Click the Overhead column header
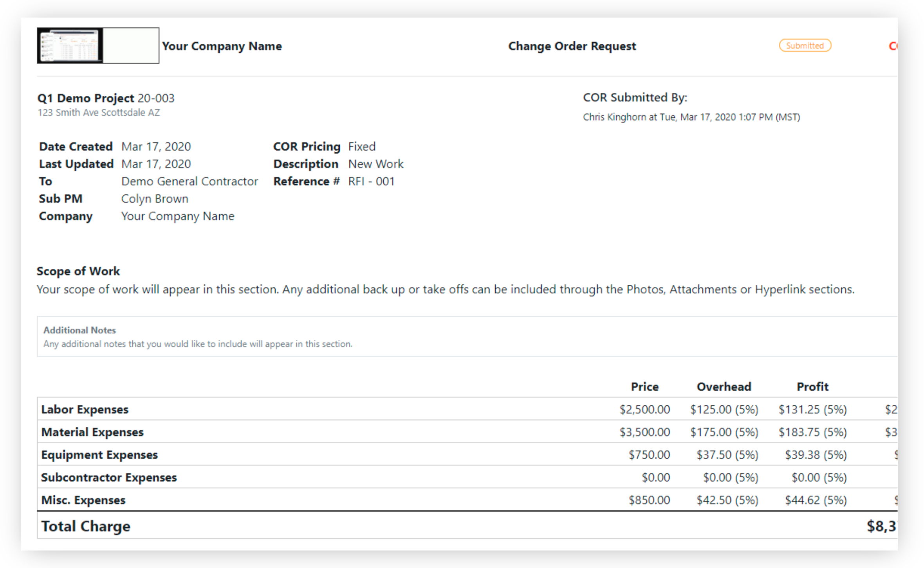Viewport: 924px width, 568px height. [x=724, y=386]
